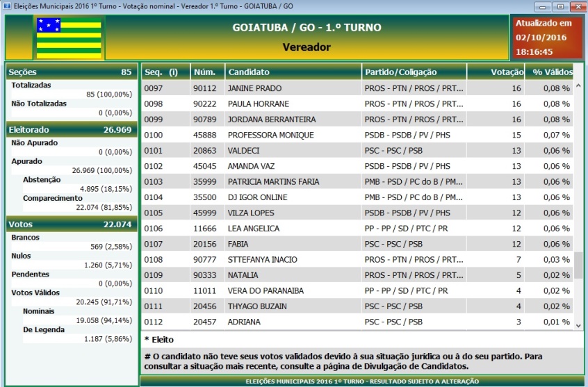Select candidate row DJ IGOR ONLINE

(x=357, y=197)
